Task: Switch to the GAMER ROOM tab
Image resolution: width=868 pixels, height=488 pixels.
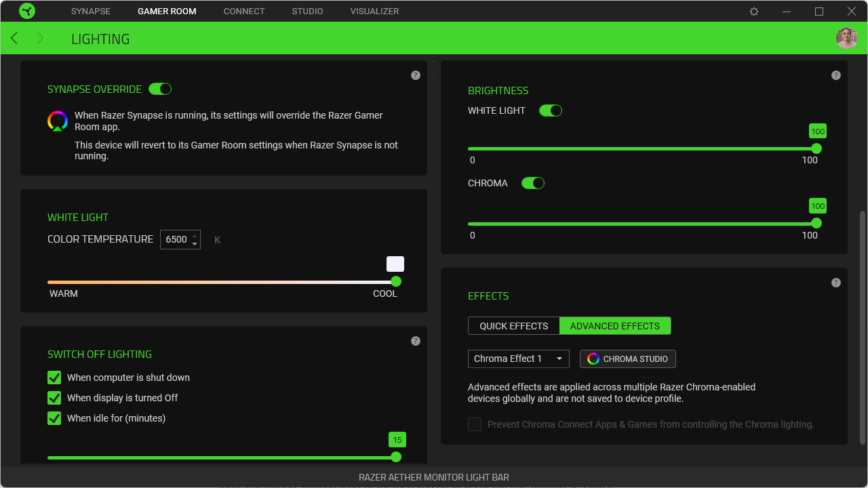Action: click(x=167, y=12)
